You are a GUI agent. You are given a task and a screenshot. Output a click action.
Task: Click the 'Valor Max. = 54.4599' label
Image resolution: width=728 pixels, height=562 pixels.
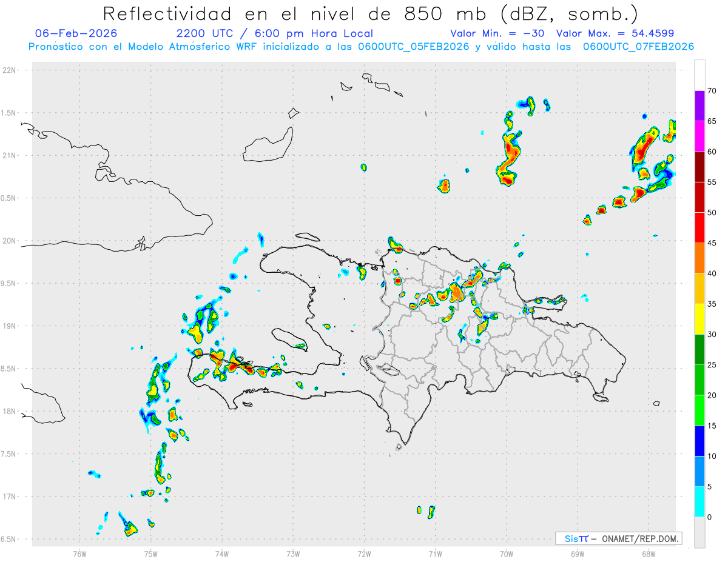[x=615, y=33]
